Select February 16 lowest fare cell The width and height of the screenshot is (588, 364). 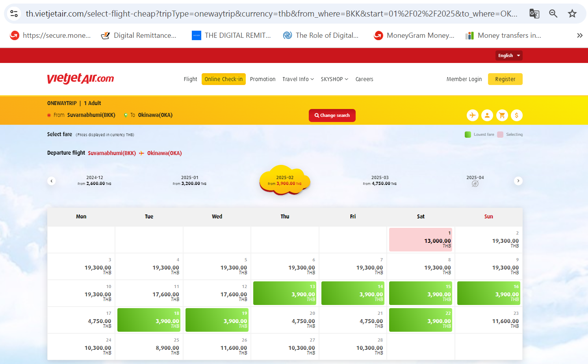pyautogui.click(x=489, y=293)
